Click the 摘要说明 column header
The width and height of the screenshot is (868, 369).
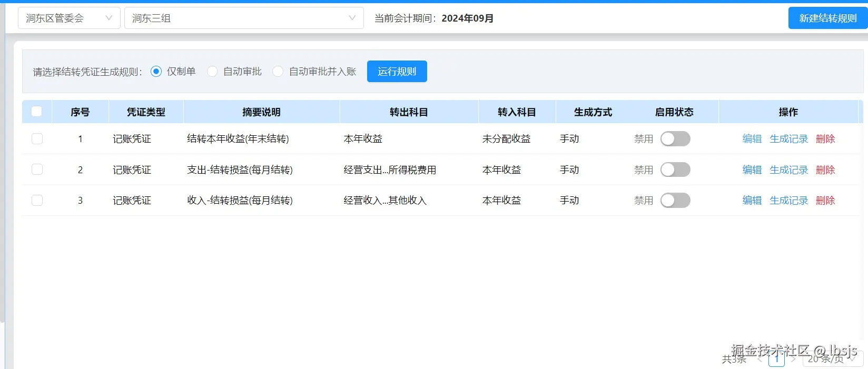coord(261,112)
